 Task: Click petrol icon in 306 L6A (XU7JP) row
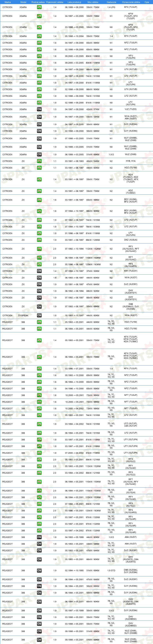[x=39, y=424]
